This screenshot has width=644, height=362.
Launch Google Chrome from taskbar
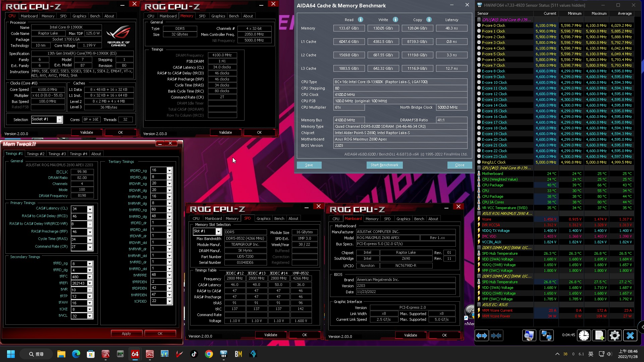(209, 354)
